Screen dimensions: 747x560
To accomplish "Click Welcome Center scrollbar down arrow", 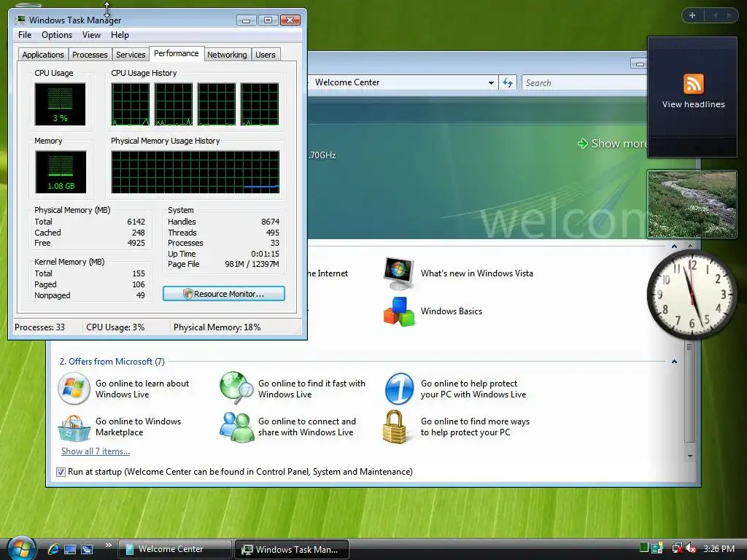I will click(x=690, y=456).
